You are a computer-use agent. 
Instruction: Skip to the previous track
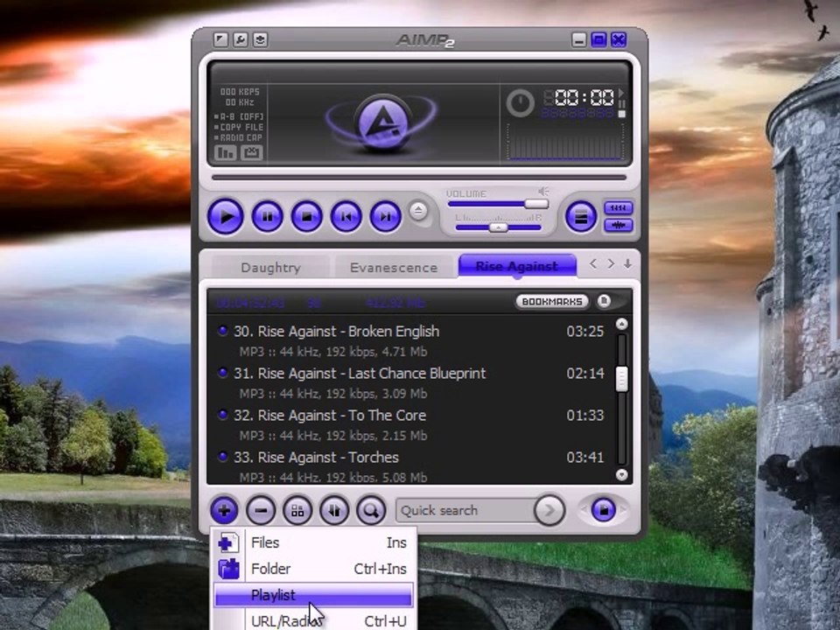point(346,216)
